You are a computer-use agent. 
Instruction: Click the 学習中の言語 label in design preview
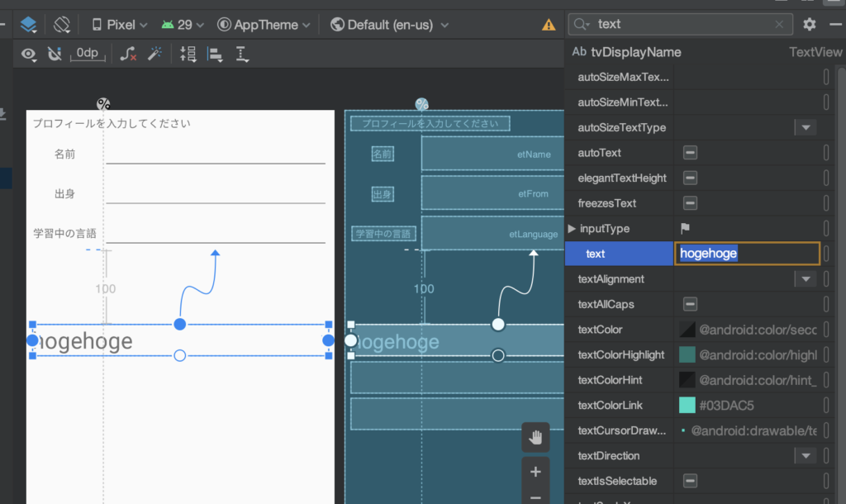pos(64,234)
